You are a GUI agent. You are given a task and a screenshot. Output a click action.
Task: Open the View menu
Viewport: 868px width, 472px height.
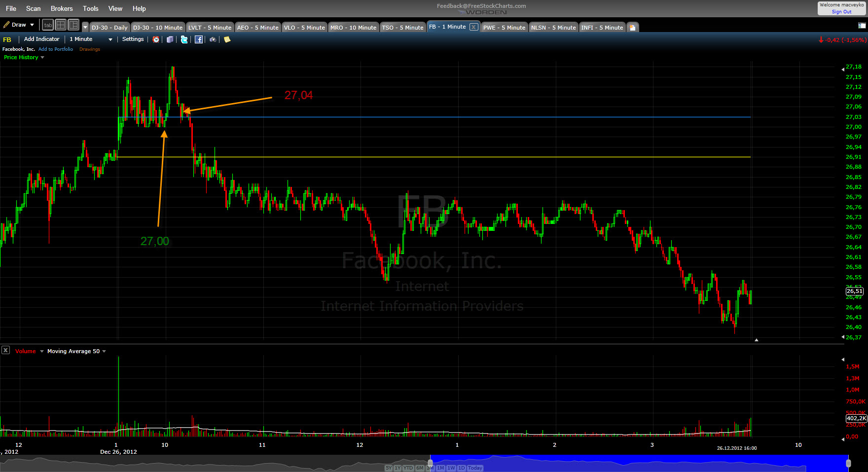pos(115,8)
